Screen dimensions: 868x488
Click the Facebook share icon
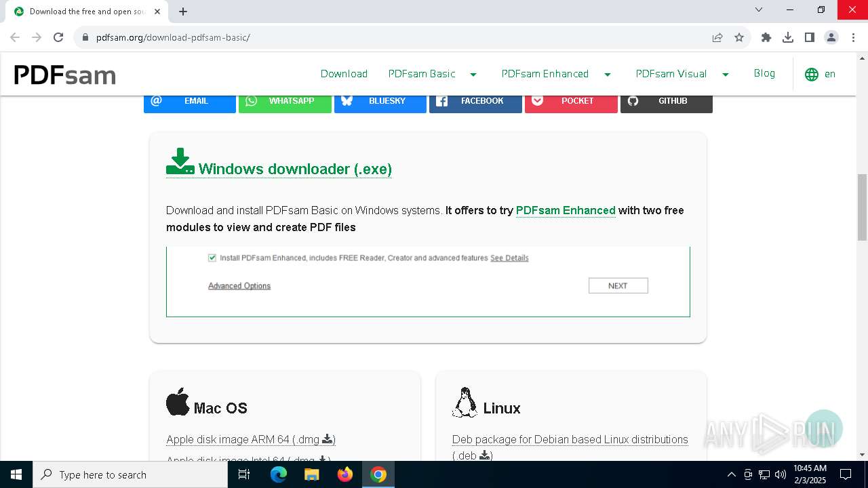click(441, 101)
